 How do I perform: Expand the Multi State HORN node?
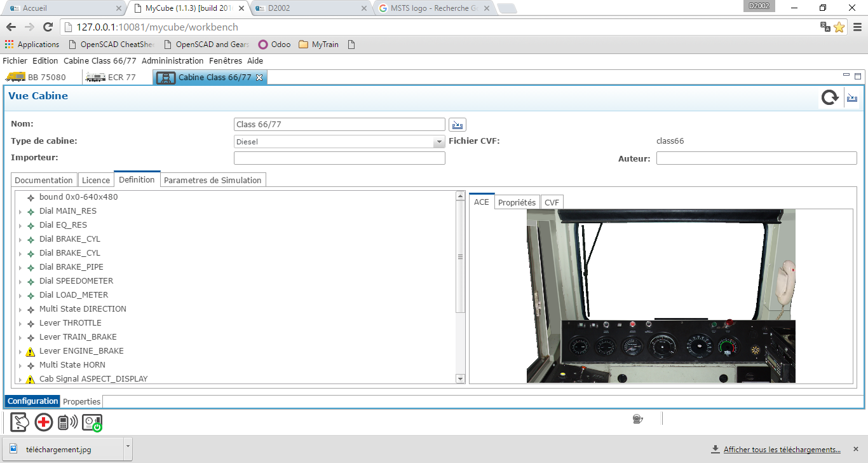20,366
